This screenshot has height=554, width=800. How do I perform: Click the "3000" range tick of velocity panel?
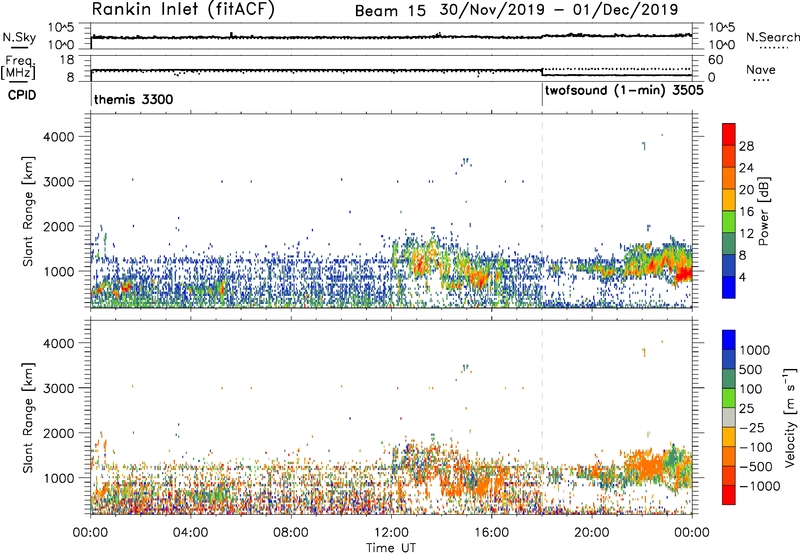coord(60,388)
